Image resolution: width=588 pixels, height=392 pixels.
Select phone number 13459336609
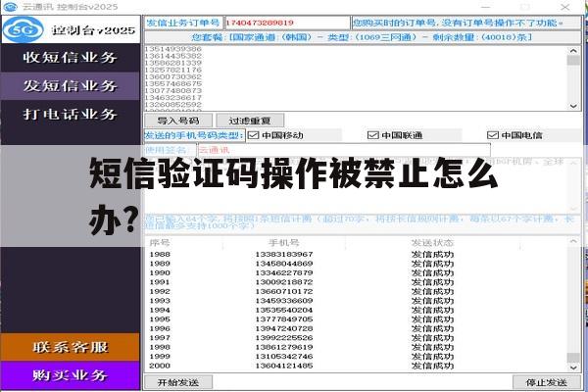point(284,301)
